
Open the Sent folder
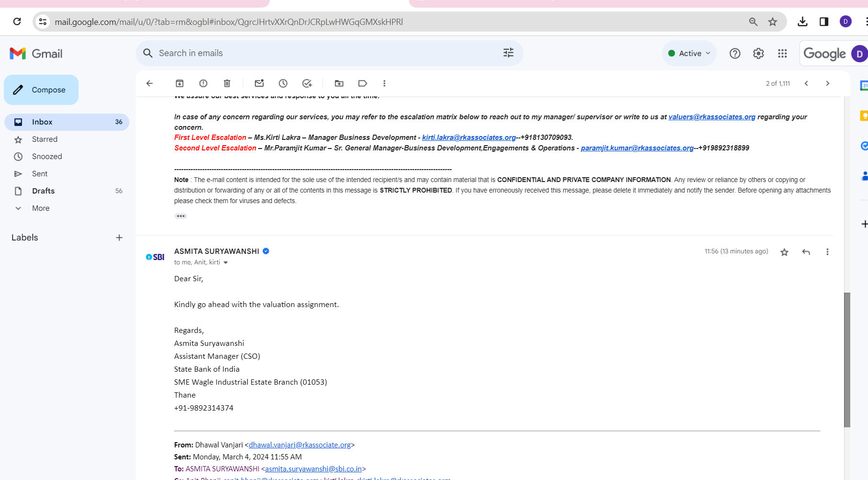coord(67,173)
